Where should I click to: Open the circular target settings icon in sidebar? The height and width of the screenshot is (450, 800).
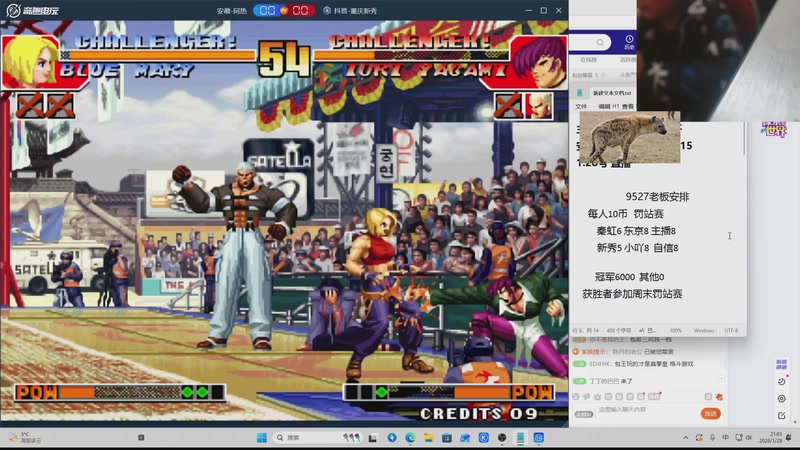point(781,398)
